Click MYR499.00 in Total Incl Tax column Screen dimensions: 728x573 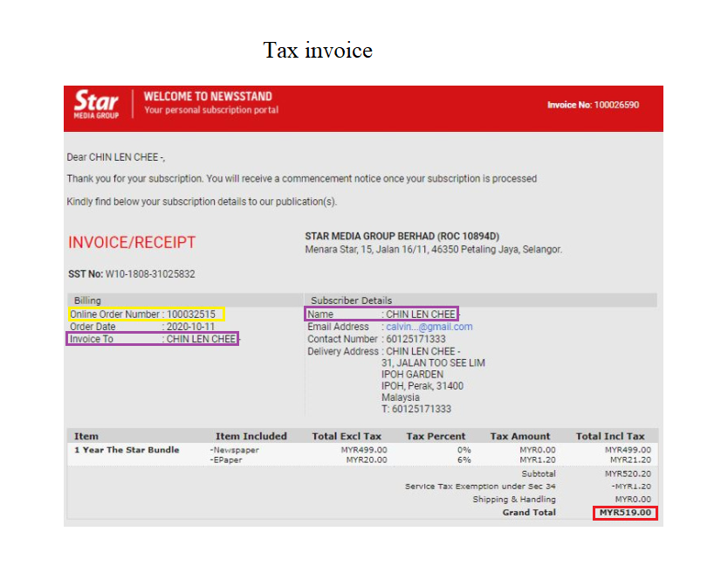pyautogui.click(x=628, y=450)
